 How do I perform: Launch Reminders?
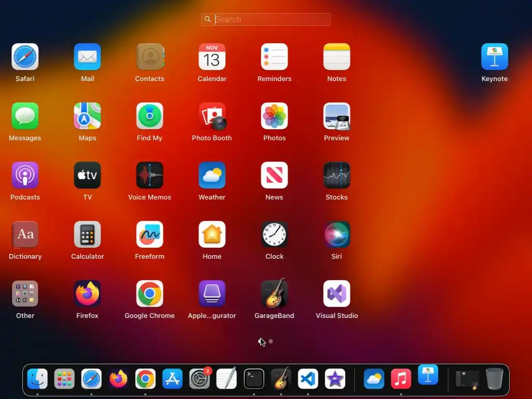point(274,57)
